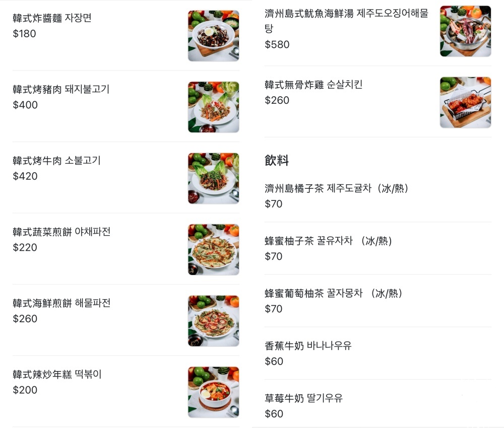Tap the Jeju squid seafood soup image
The image size is (504, 428).
pyautogui.click(x=465, y=31)
